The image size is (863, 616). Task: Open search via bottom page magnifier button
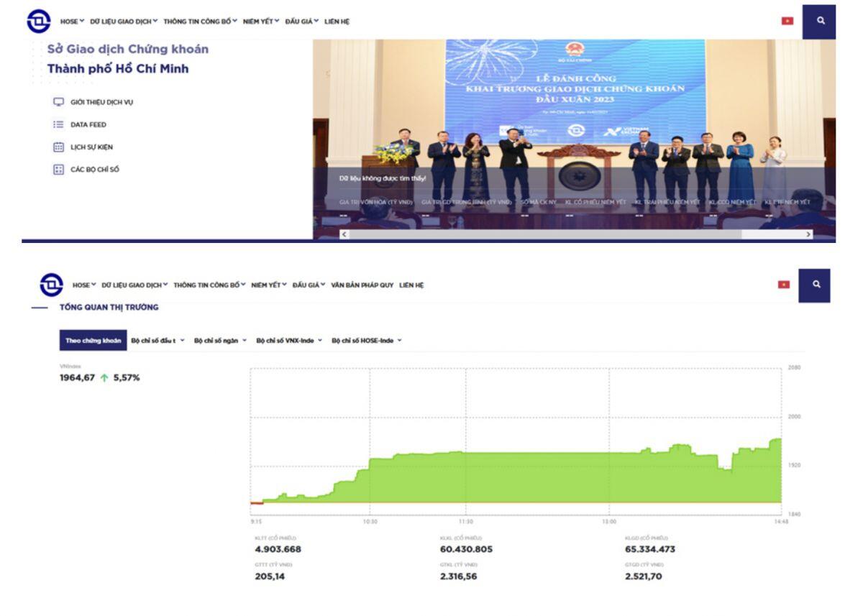tap(815, 285)
